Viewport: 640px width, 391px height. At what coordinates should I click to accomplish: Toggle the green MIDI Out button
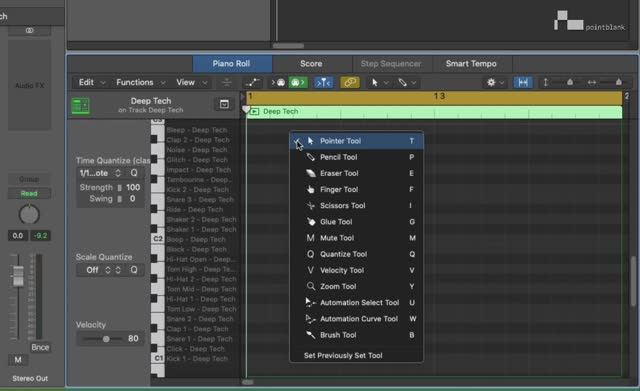(x=297, y=83)
